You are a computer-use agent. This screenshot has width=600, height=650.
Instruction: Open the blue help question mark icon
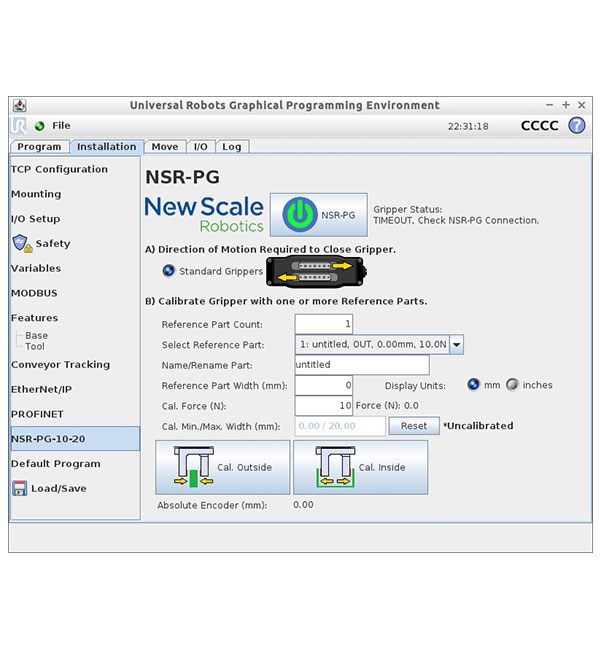pyautogui.click(x=576, y=126)
